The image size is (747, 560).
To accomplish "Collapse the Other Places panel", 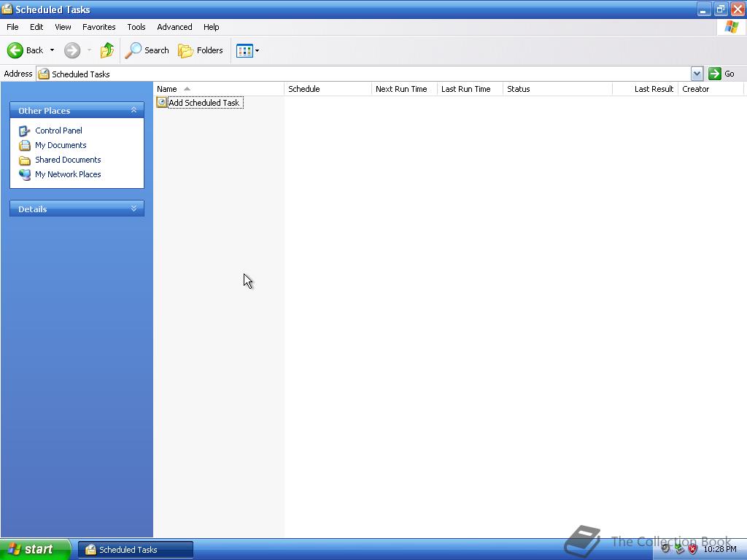I will pos(134,110).
